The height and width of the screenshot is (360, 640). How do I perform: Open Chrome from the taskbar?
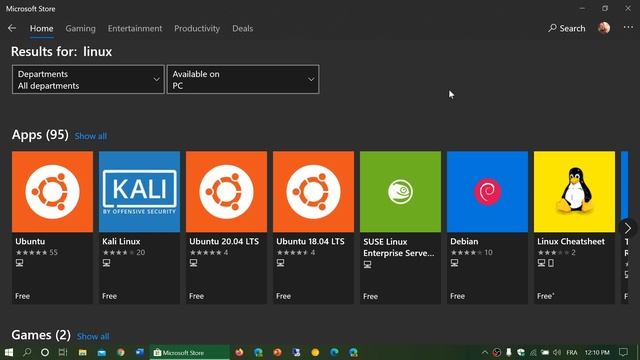pyautogui.click(x=120, y=352)
